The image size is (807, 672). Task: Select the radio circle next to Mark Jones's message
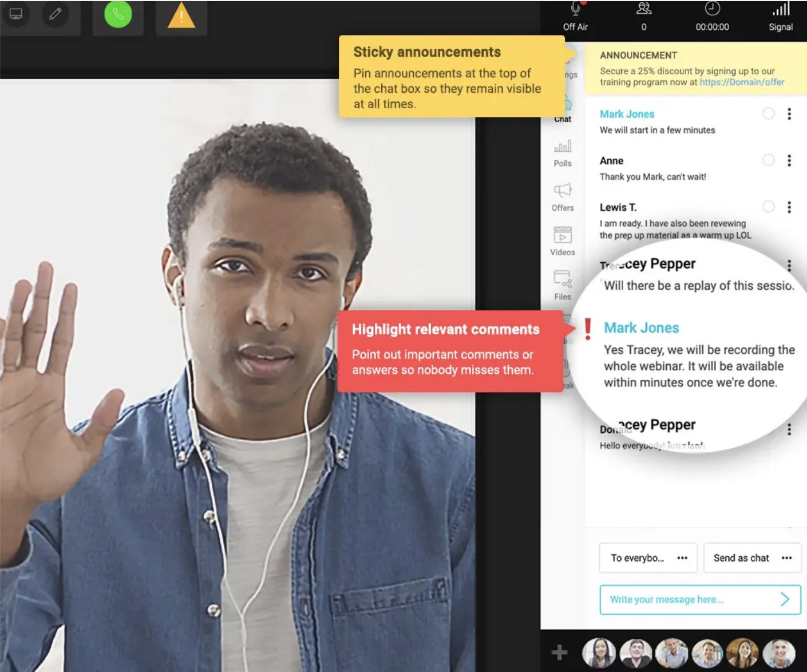pyautogui.click(x=769, y=113)
